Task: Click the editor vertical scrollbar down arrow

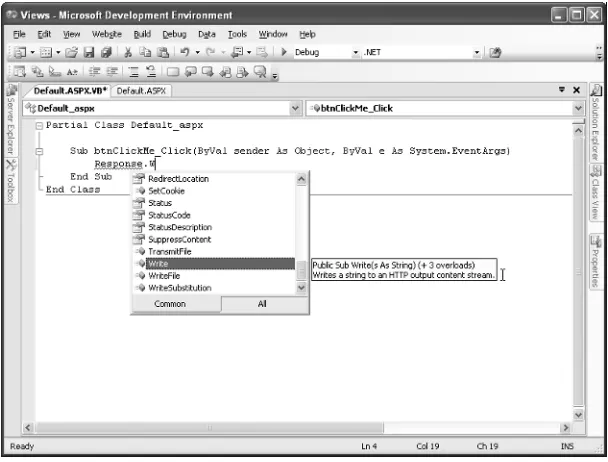Action: tap(578, 415)
